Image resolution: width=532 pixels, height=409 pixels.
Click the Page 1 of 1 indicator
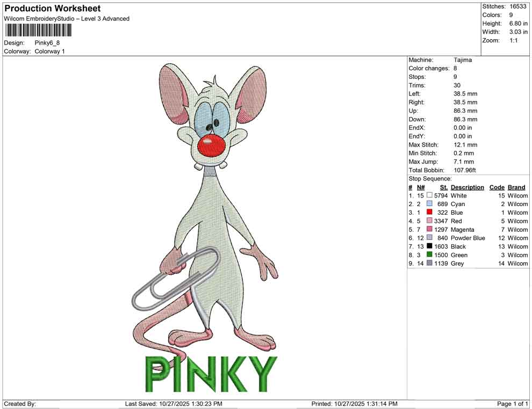pos(512,404)
